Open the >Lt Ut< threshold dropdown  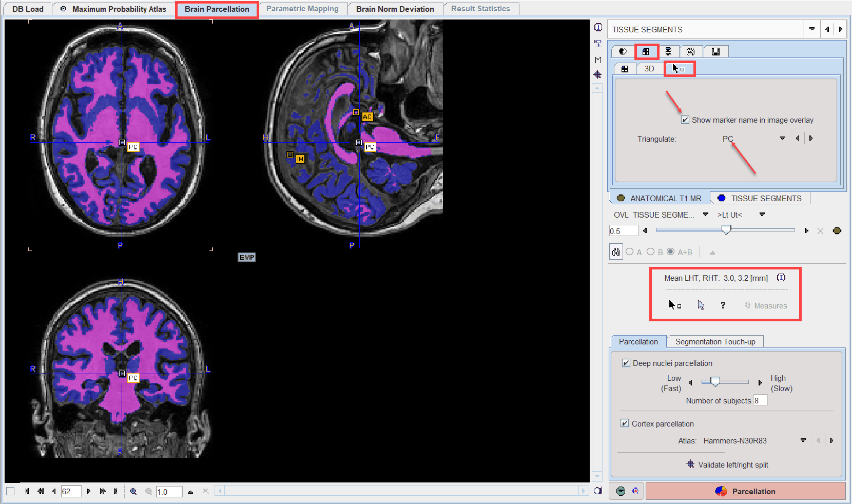(762, 215)
